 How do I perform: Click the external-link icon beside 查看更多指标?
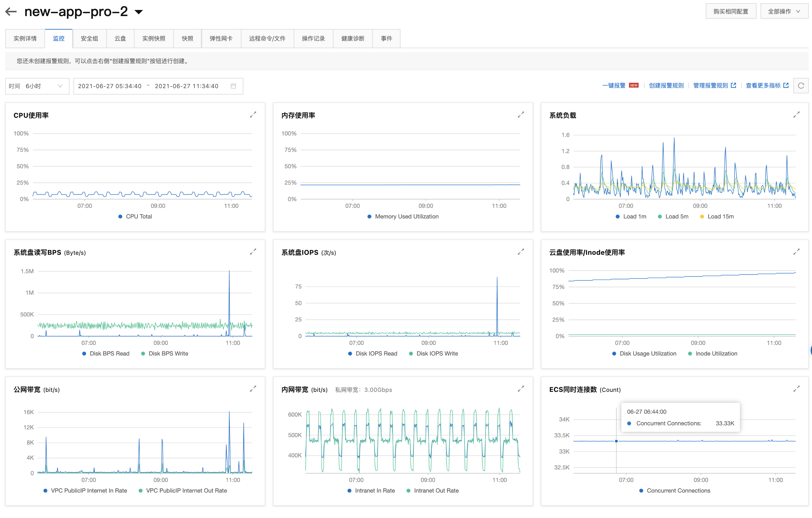click(x=786, y=86)
